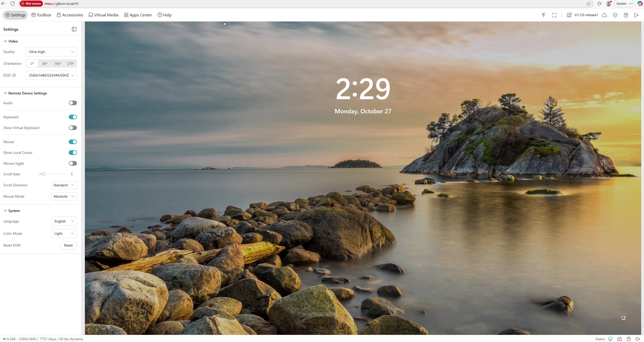
Task: Click the Reset KVM button
Action: click(68, 245)
